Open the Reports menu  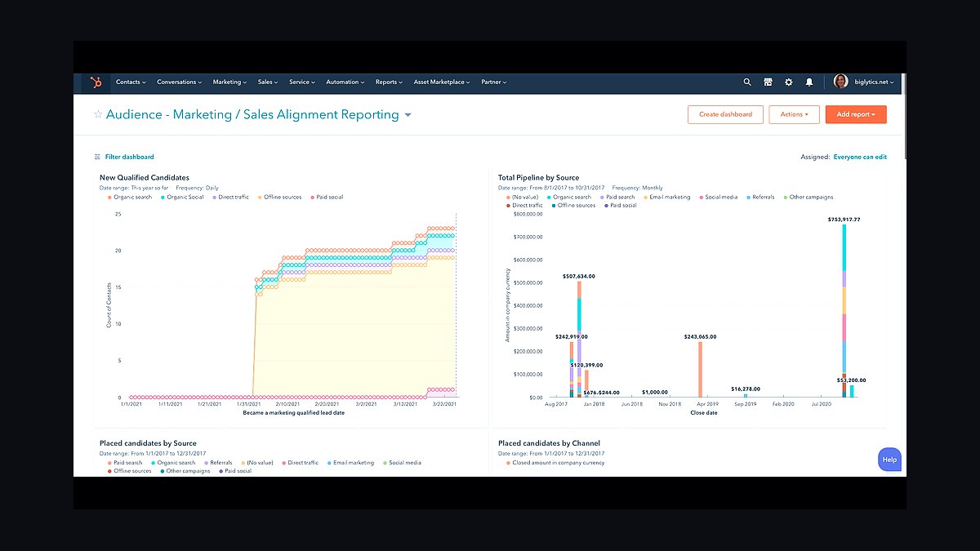click(x=390, y=82)
